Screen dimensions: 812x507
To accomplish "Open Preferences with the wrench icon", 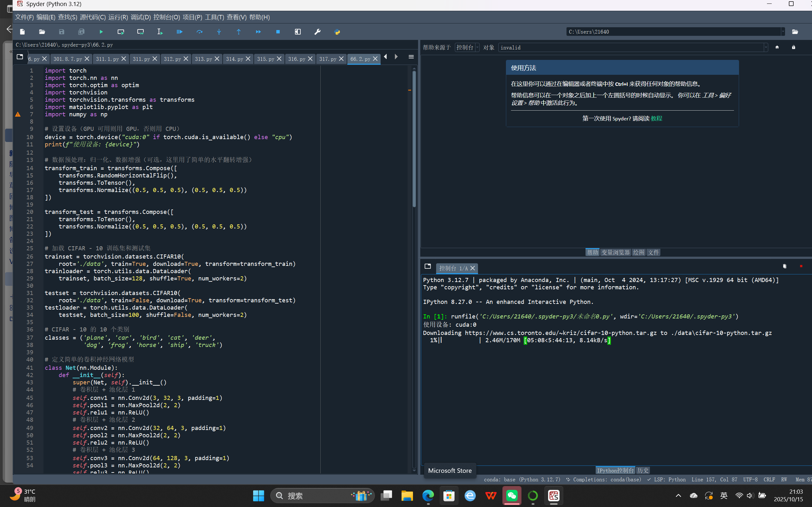I will point(317,32).
